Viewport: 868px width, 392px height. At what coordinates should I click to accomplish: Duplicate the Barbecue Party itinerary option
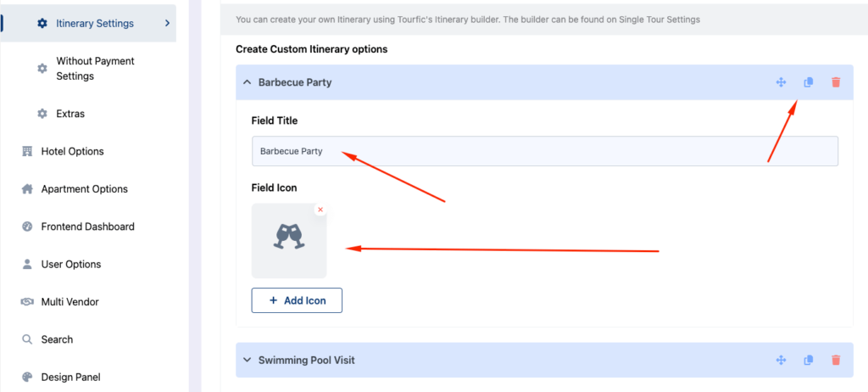point(808,82)
